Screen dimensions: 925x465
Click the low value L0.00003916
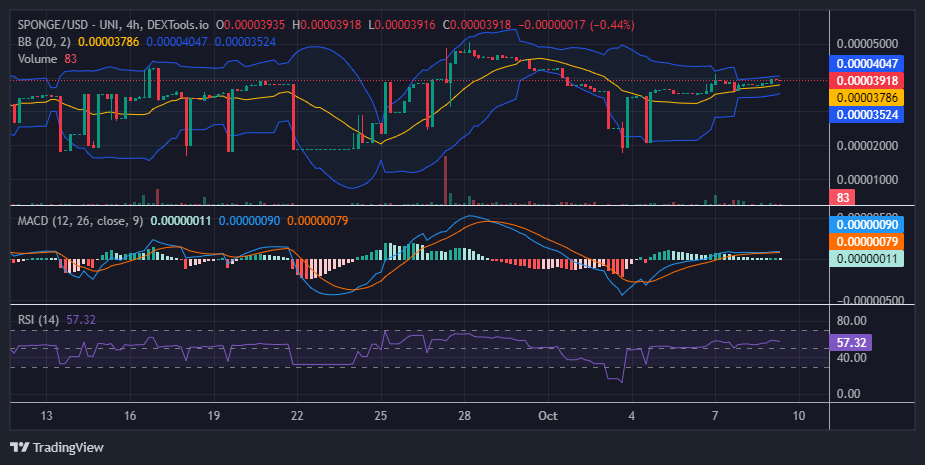[401, 25]
